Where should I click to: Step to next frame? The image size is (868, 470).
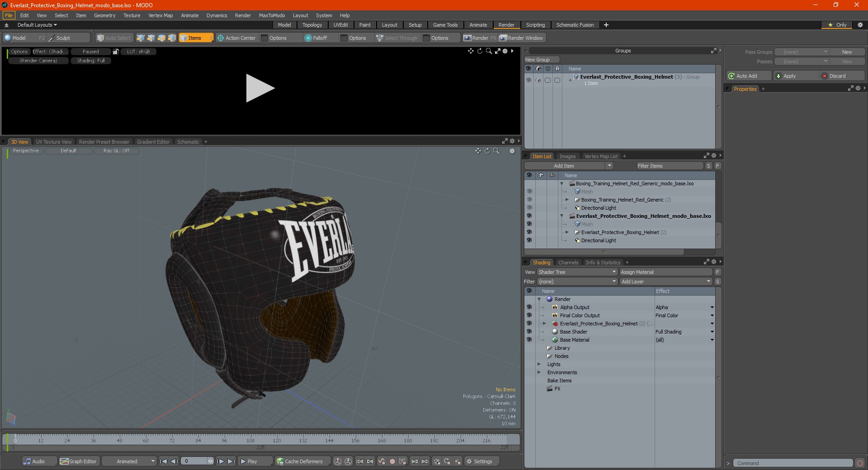[x=221, y=461]
